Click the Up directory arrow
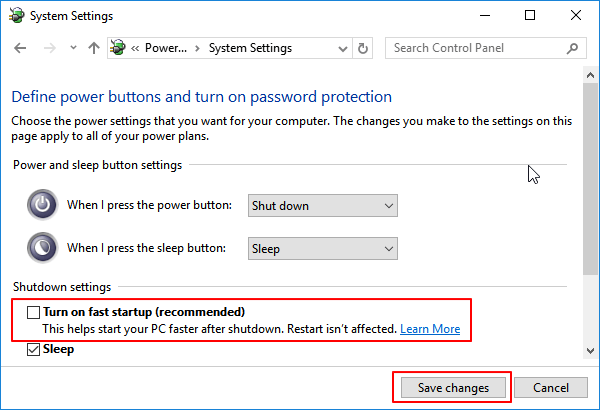 click(93, 48)
